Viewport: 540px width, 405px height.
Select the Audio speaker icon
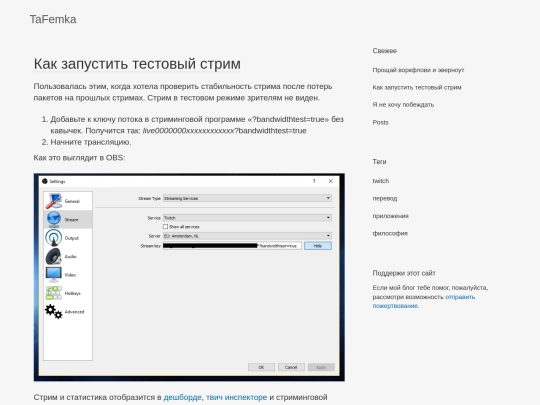(54, 257)
